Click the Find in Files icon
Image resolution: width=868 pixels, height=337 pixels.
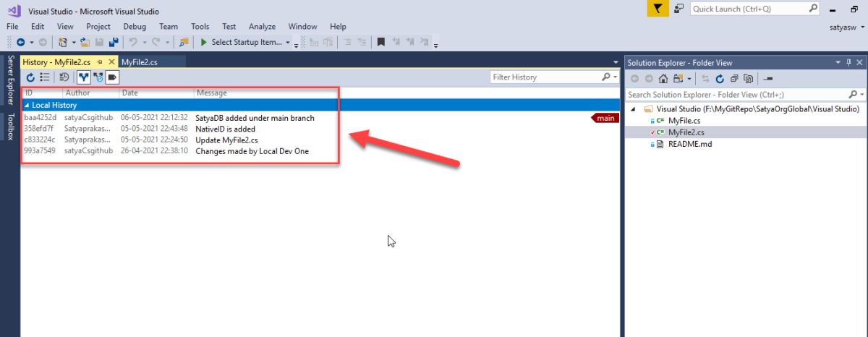pos(184,43)
